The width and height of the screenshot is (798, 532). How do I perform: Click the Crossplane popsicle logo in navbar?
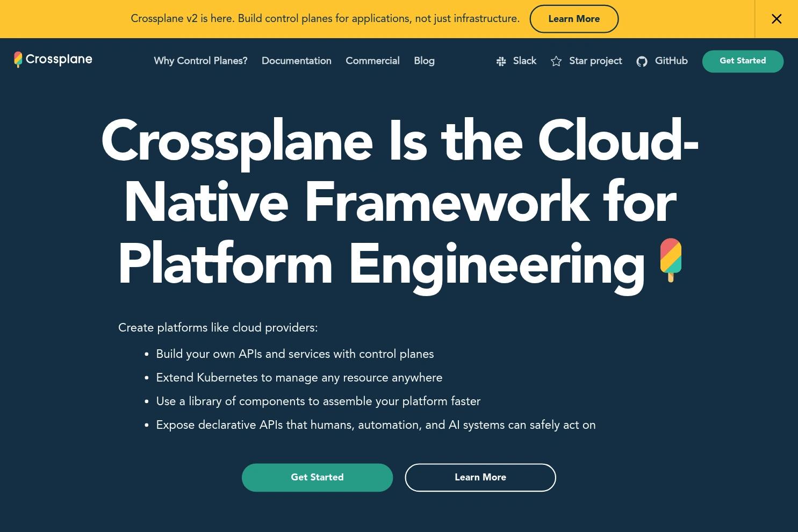tap(18, 60)
